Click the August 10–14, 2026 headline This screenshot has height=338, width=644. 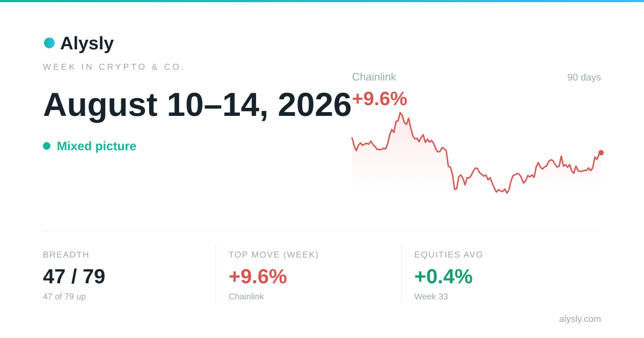tap(197, 104)
